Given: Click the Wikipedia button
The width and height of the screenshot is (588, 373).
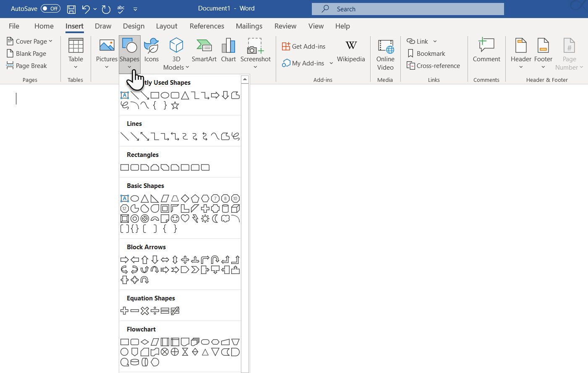Looking at the screenshot, I should [351, 51].
